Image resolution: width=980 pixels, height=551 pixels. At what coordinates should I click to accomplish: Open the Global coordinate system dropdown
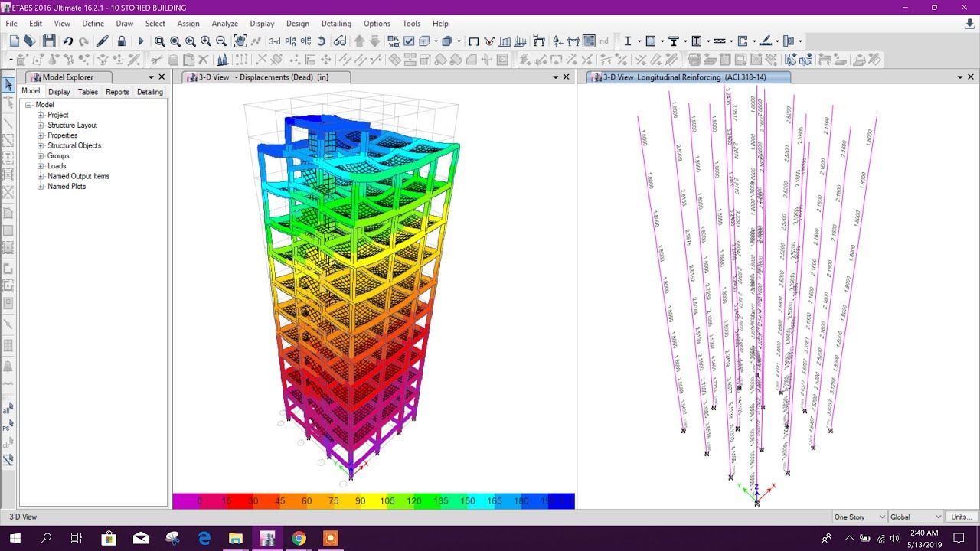point(915,517)
